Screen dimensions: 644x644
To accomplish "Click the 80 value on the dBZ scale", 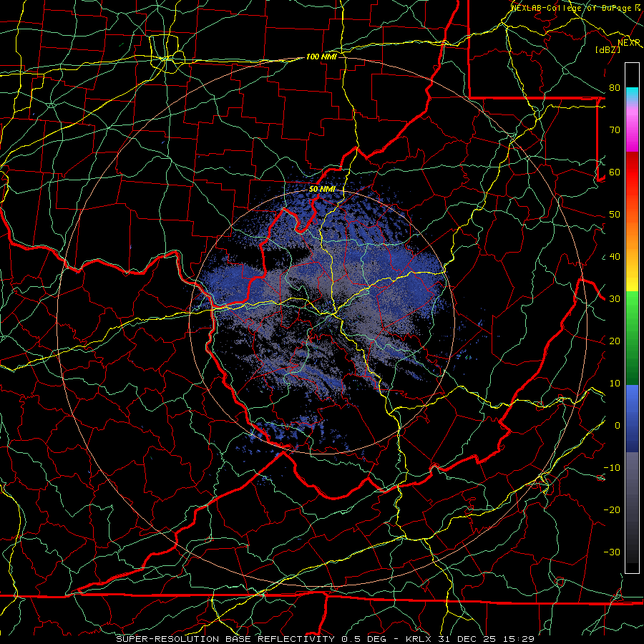I will click(x=615, y=88).
